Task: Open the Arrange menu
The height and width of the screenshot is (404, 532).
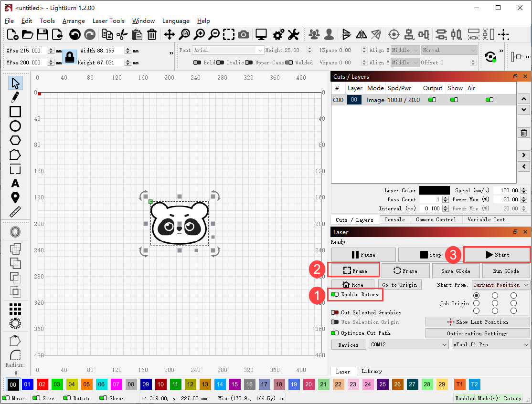Action: pos(74,21)
